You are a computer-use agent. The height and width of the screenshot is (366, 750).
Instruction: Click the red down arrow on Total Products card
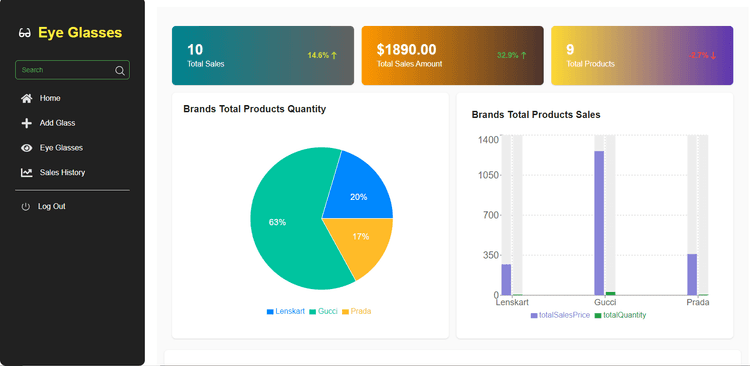(x=713, y=55)
